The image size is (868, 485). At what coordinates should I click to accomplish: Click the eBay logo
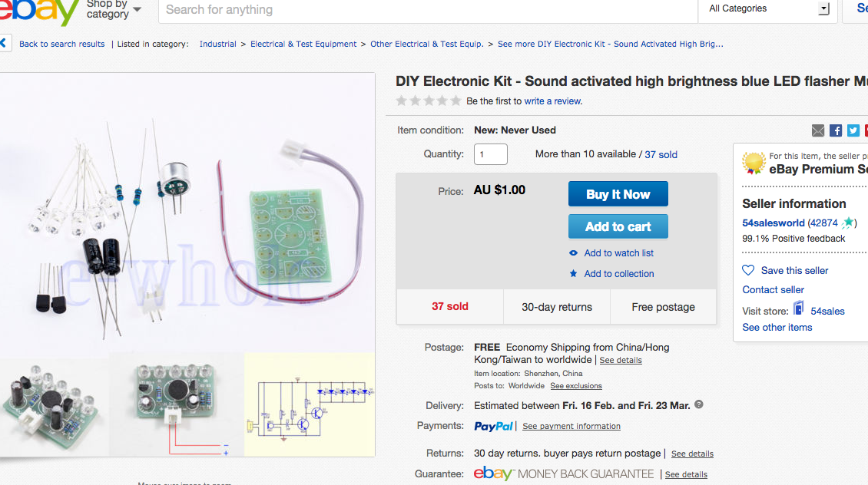(x=40, y=9)
